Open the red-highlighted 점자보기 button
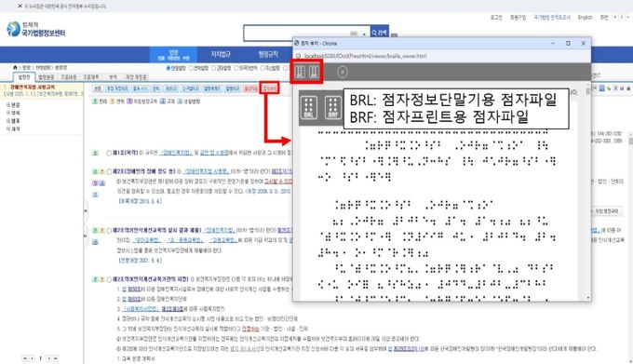The height and width of the screenshot is (364, 633). pyautogui.click(x=270, y=88)
